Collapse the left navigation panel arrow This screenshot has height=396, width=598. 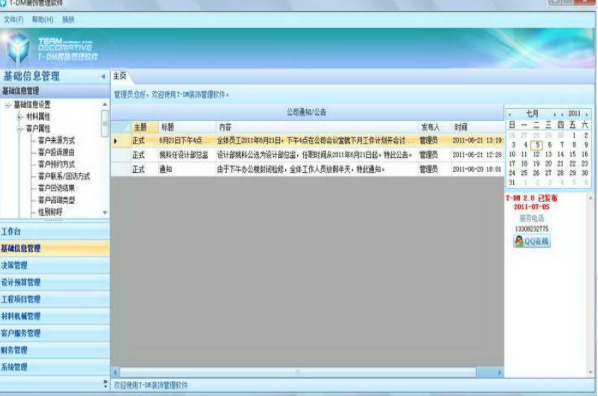tap(103, 76)
